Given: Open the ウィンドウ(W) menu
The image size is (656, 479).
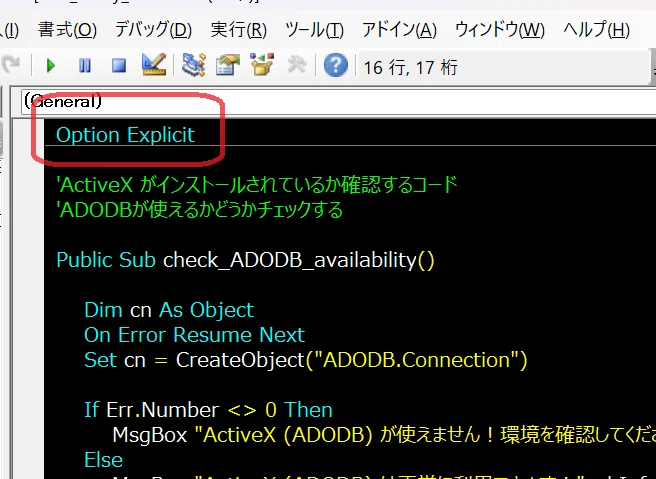Looking at the screenshot, I should pos(500,30).
